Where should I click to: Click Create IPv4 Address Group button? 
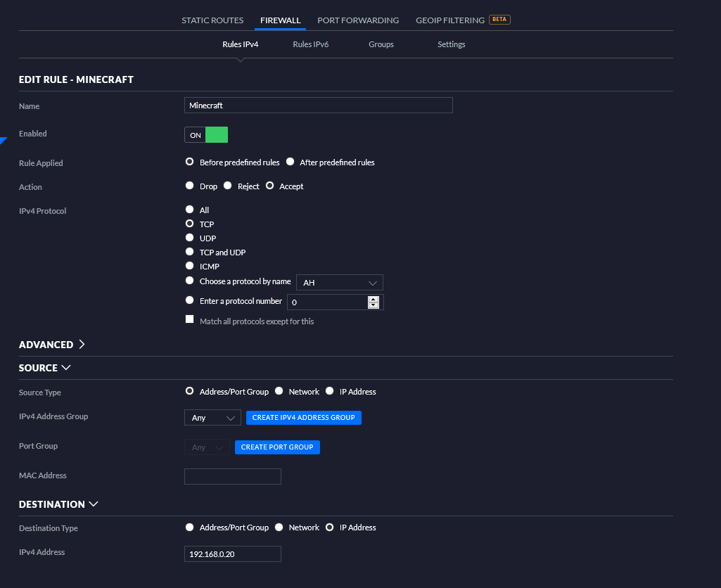point(303,418)
